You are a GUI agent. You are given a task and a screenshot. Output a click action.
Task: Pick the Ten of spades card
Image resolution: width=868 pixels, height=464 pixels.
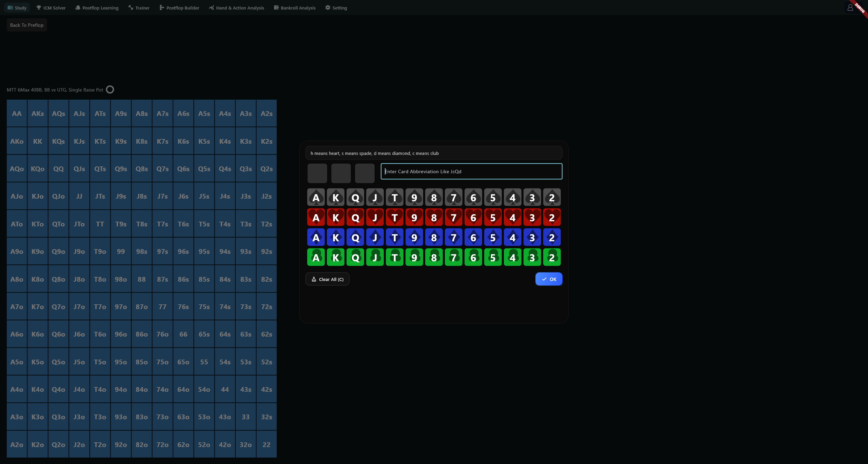point(394,197)
